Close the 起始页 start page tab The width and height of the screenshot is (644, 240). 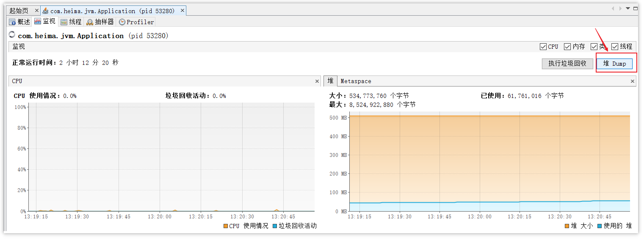36,11
